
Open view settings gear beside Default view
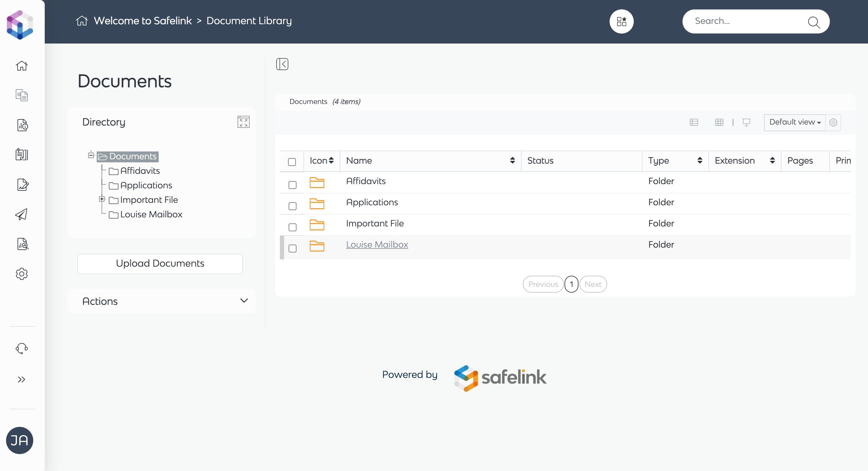click(833, 122)
